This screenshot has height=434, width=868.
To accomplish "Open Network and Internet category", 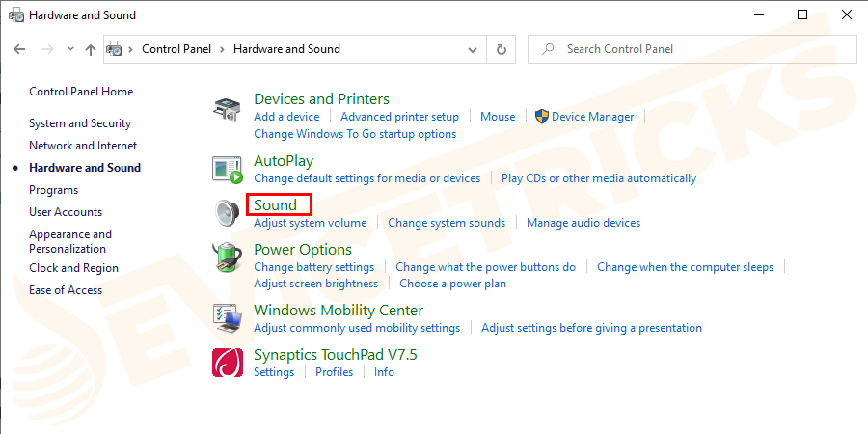I will (x=83, y=146).
